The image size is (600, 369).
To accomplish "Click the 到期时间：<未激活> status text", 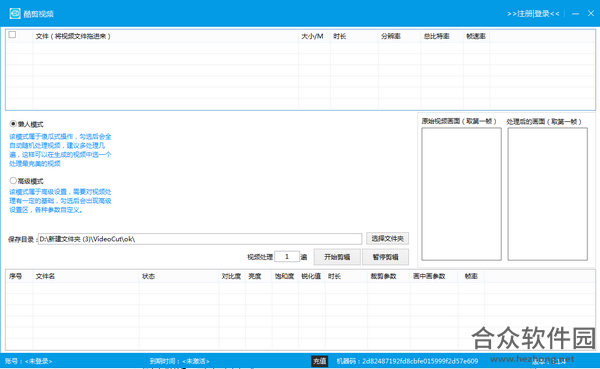I will (x=179, y=361).
